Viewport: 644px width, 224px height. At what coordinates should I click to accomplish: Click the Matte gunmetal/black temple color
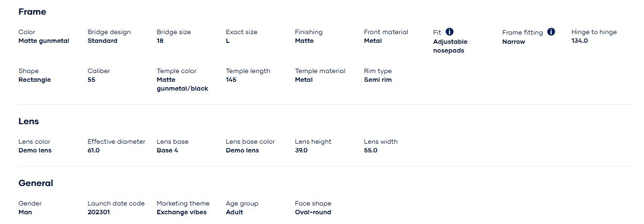182,84
